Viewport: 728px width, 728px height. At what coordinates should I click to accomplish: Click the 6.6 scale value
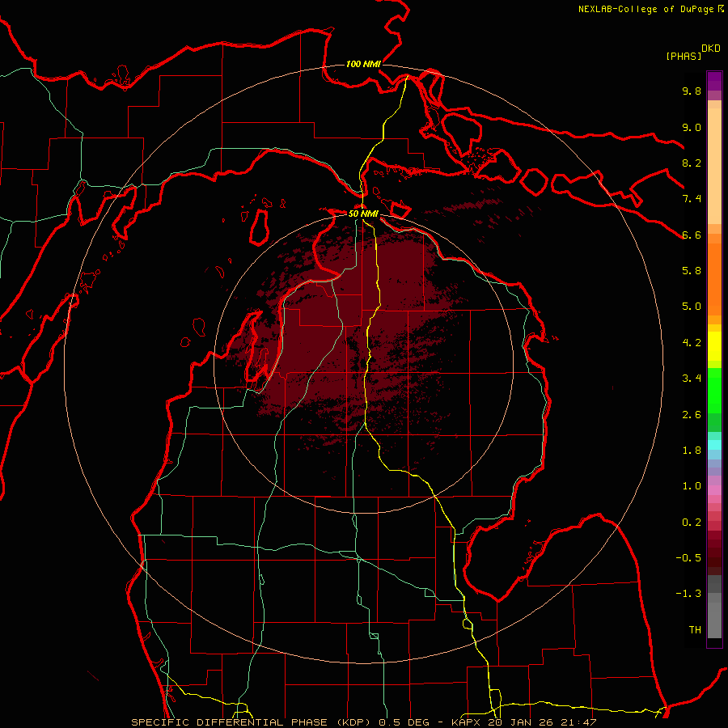coord(692,235)
